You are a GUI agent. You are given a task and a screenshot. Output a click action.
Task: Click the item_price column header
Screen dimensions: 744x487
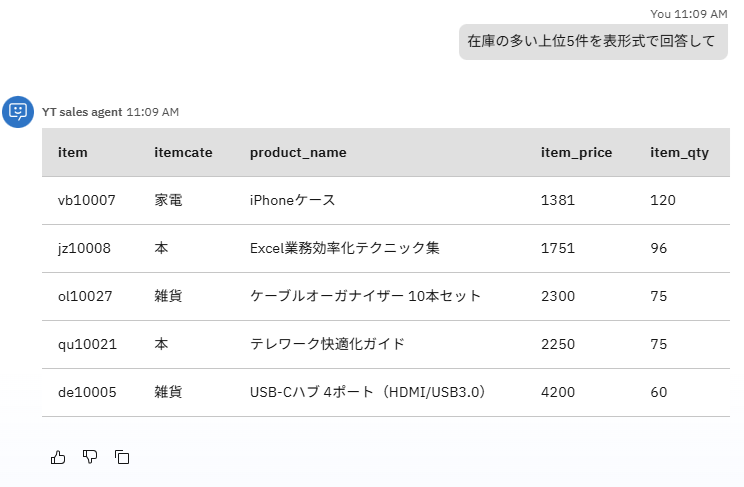pyautogui.click(x=576, y=152)
